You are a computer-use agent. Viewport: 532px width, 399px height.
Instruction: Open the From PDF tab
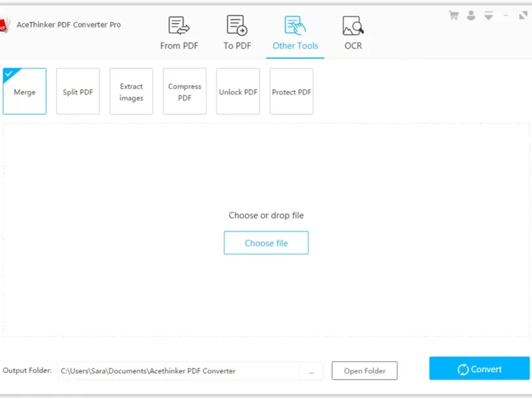tap(179, 33)
